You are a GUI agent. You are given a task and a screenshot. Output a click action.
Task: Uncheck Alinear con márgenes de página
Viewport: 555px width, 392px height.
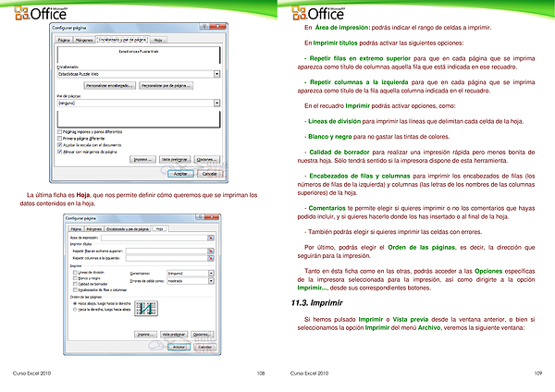coord(59,152)
